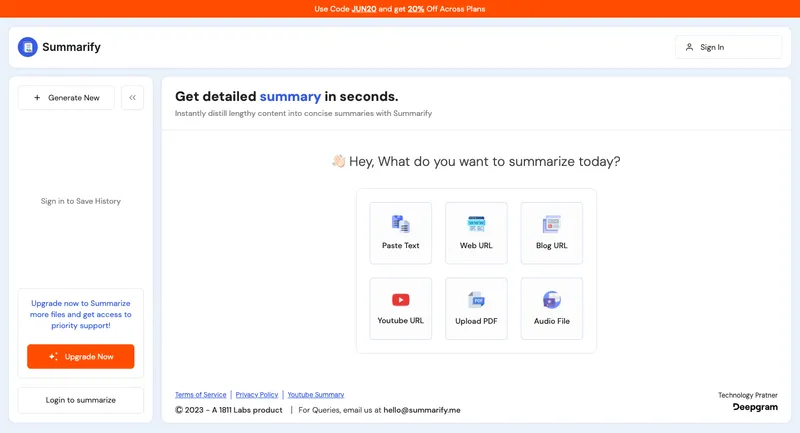Click the Summarify logo icon

click(x=28, y=47)
